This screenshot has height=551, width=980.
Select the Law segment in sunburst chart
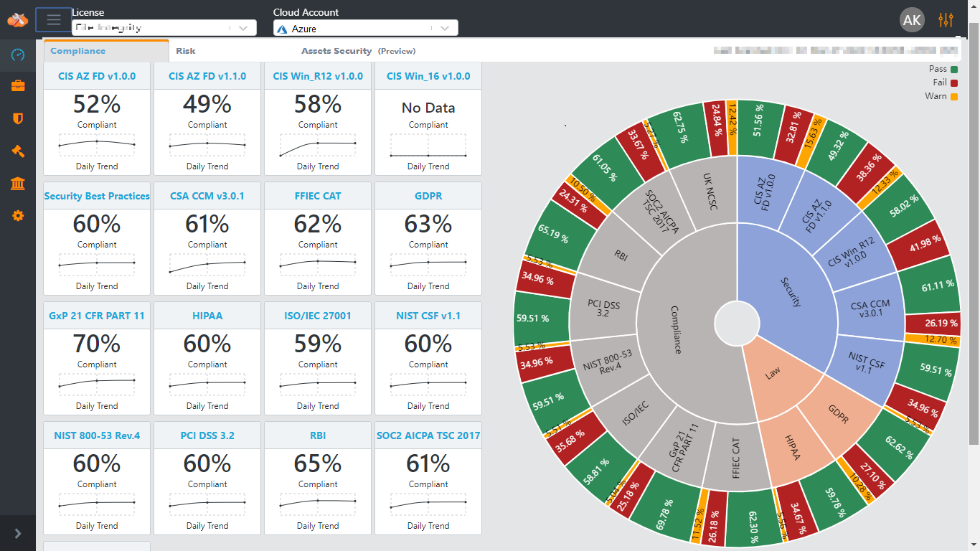pyautogui.click(x=773, y=373)
